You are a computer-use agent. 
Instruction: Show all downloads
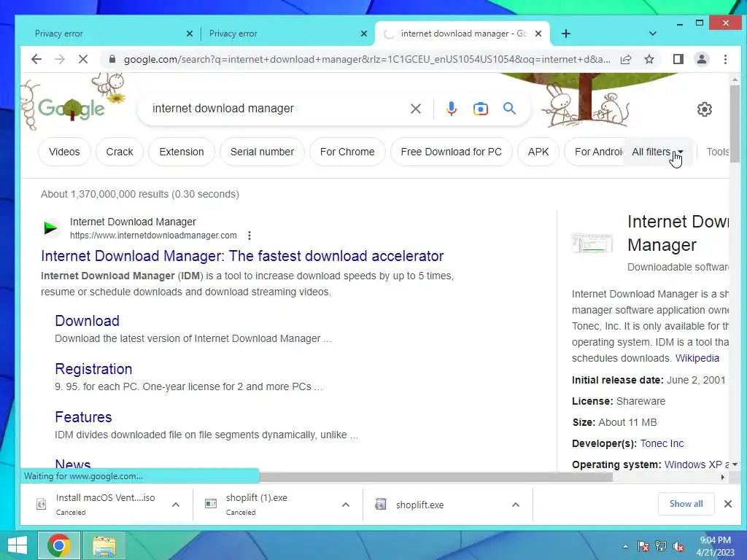(x=686, y=504)
